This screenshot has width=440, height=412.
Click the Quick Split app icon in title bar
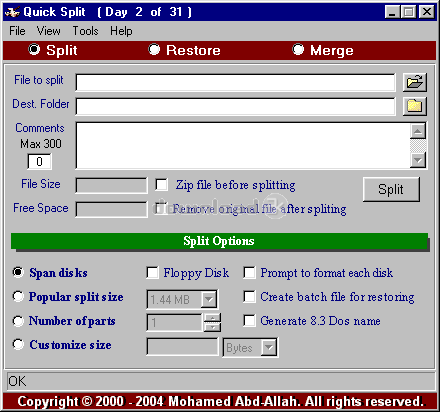(12, 12)
